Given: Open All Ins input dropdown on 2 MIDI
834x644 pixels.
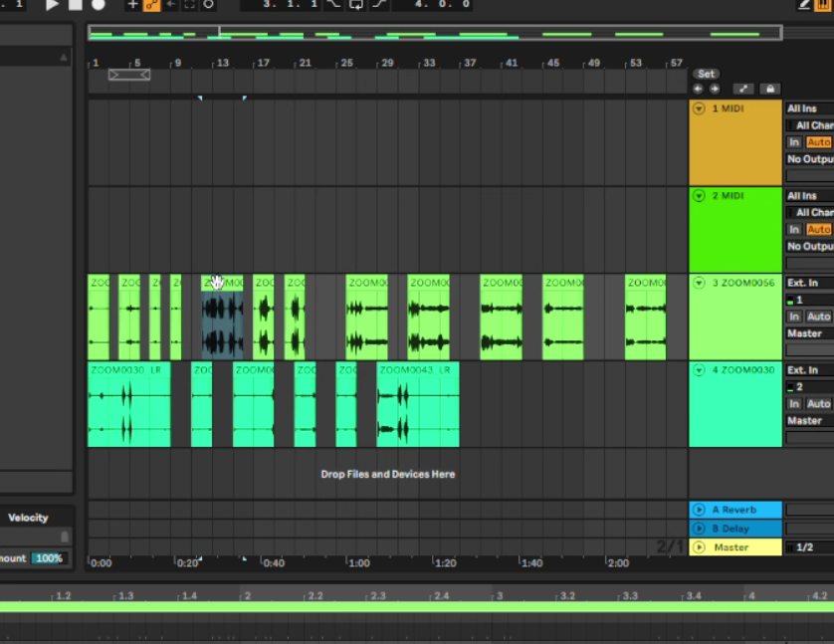Looking at the screenshot, I should tap(808, 196).
